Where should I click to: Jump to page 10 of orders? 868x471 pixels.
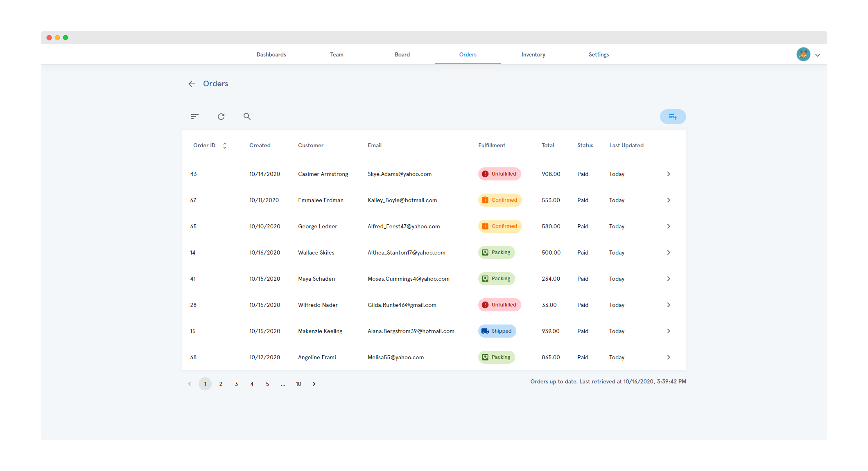pos(298,384)
